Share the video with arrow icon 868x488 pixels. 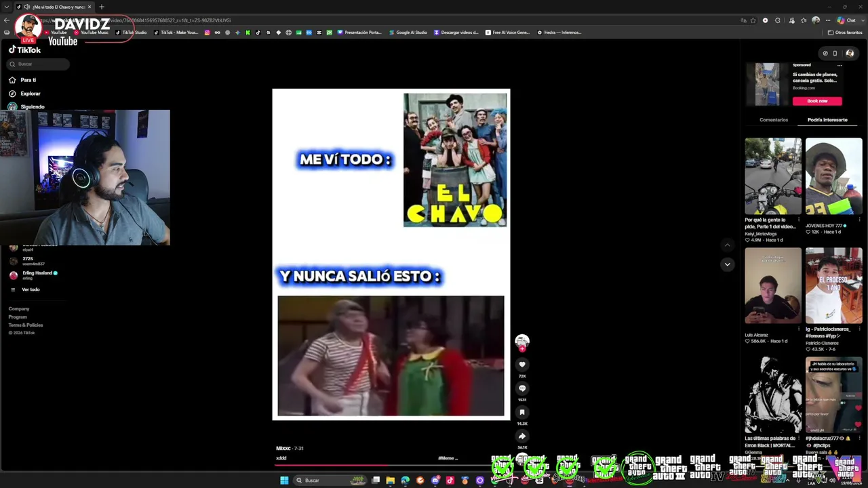point(522,436)
